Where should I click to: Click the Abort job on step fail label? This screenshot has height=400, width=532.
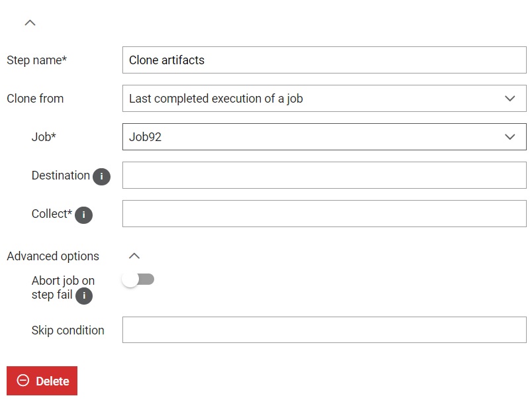tap(63, 287)
